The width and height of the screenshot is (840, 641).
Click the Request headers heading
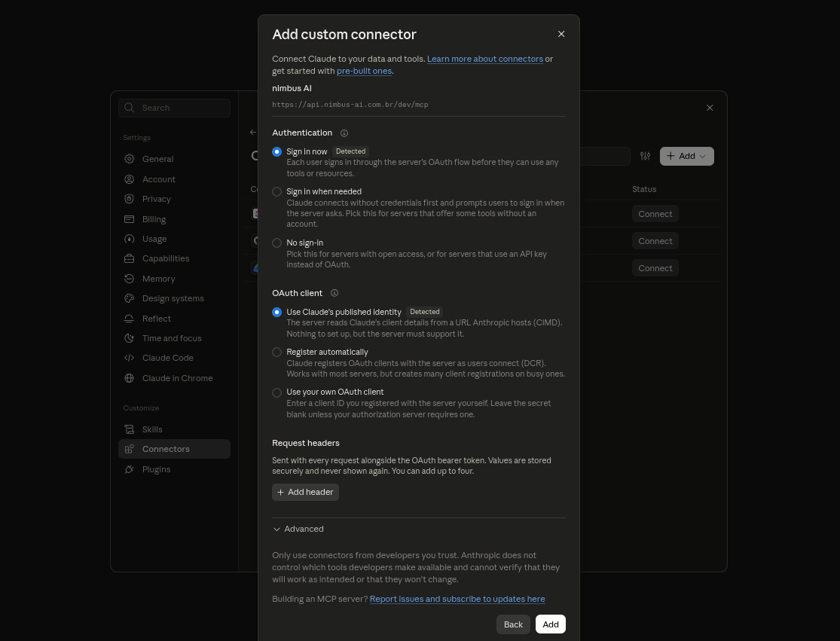306,444
